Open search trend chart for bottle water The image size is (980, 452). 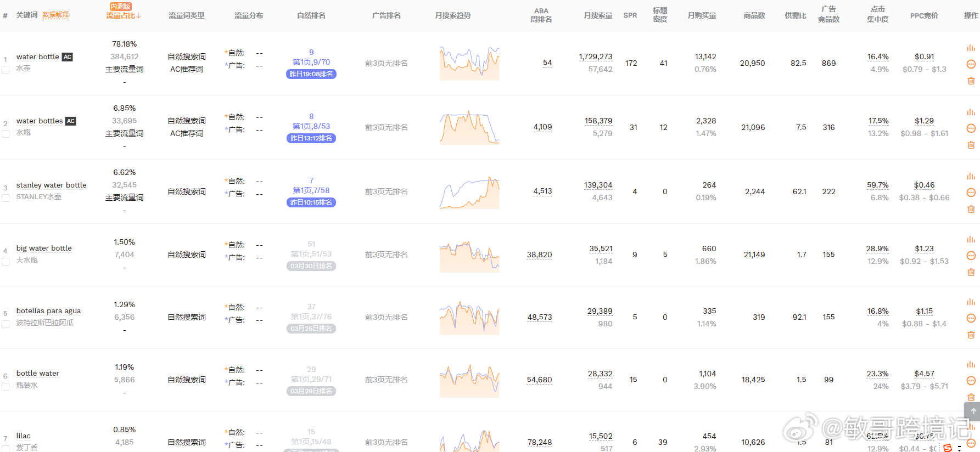[x=469, y=380]
